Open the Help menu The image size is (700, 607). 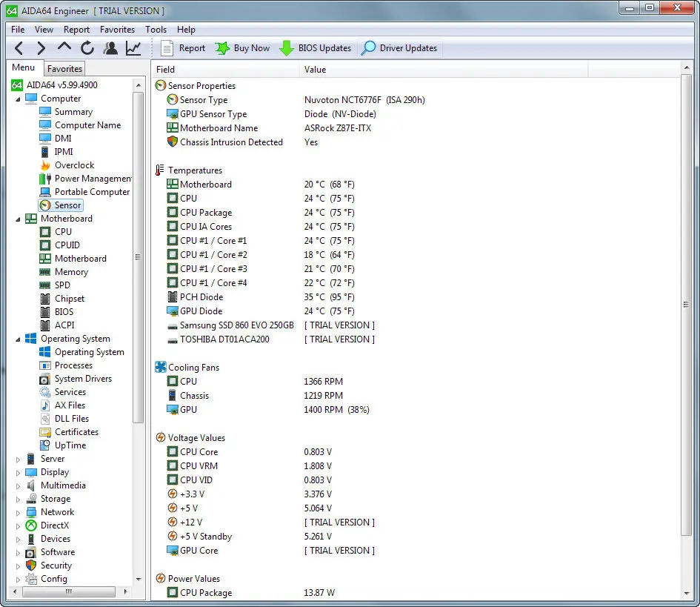(x=186, y=30)
